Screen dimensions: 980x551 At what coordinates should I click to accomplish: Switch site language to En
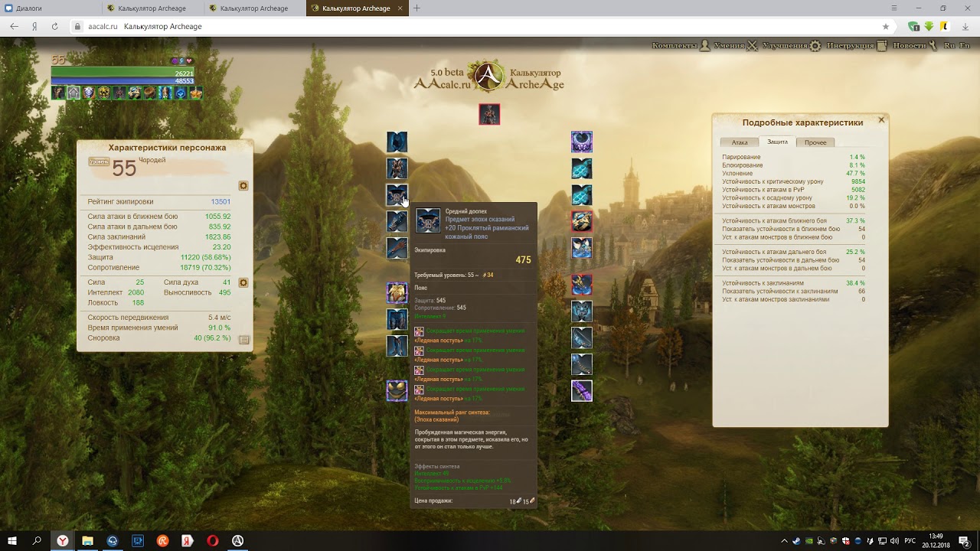click(965, 46)
